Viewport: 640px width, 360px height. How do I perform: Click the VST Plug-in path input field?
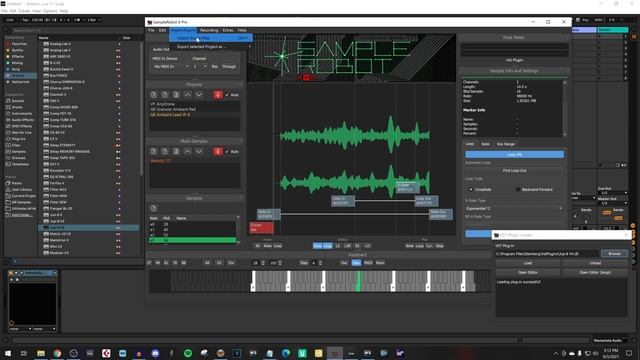tap(547, 254)
